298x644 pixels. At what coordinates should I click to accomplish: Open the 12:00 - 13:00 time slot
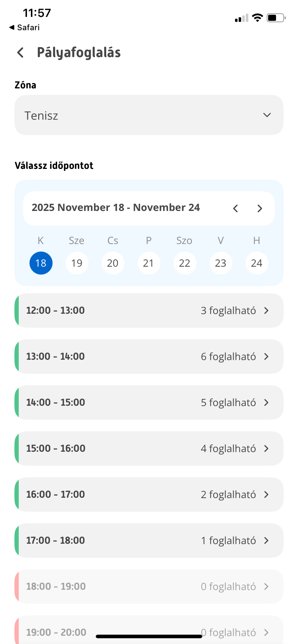(x=149, y=310)
